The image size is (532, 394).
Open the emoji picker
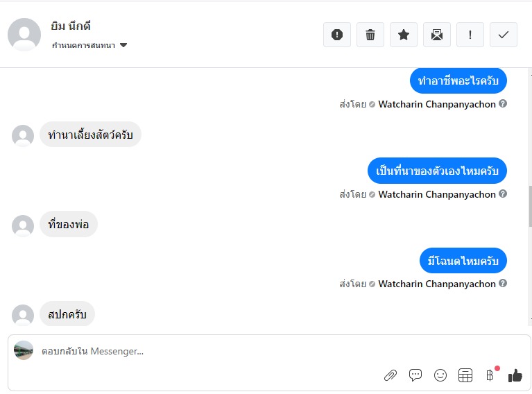pos(440,375)
